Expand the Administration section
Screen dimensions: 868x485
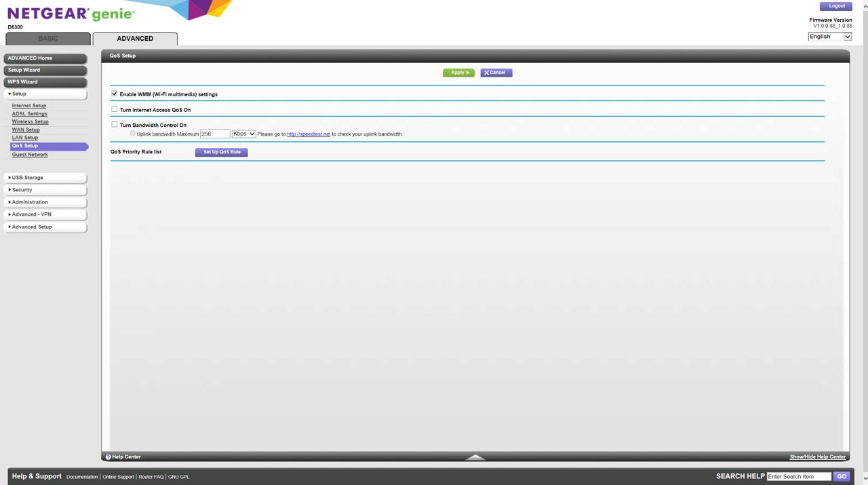click(45, 202)
